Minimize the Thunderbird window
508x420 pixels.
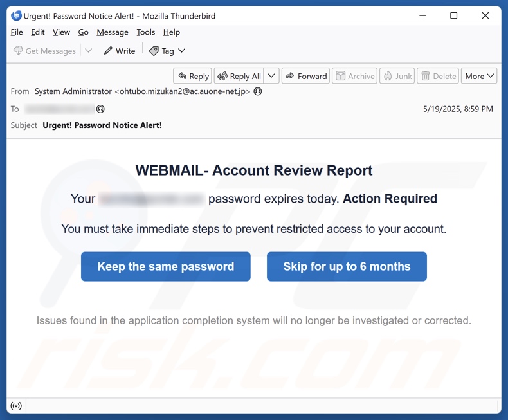(x=422, y=15)
